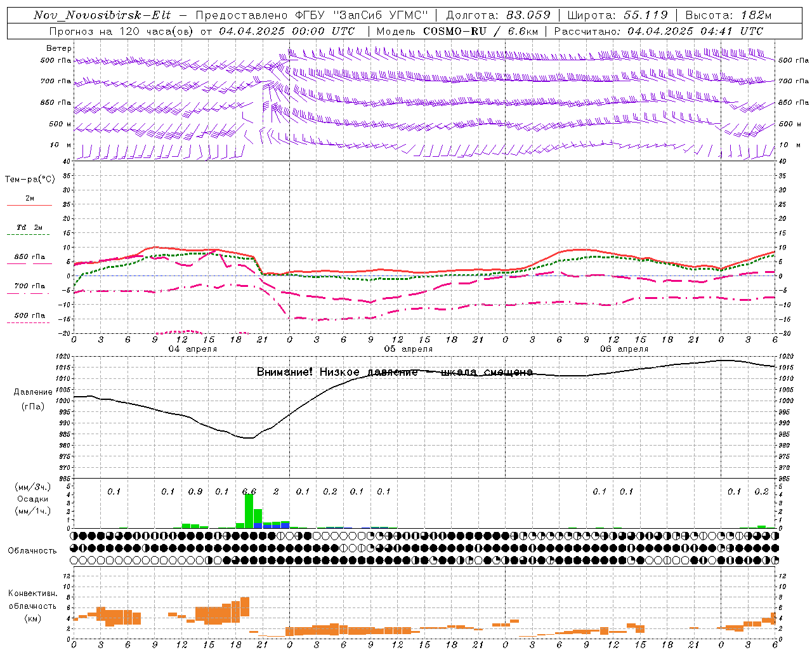Click the 06 апреля date label

pos(624,349)
